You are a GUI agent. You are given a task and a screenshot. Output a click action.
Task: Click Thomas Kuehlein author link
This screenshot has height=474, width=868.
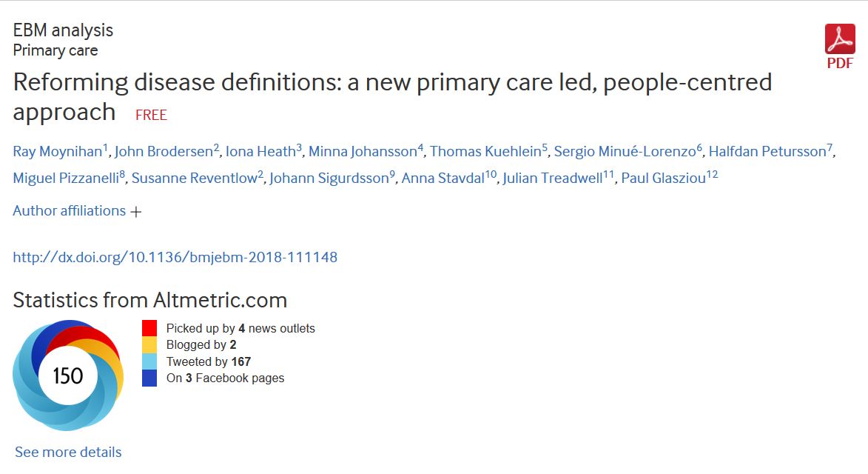[x=485, y=152]
